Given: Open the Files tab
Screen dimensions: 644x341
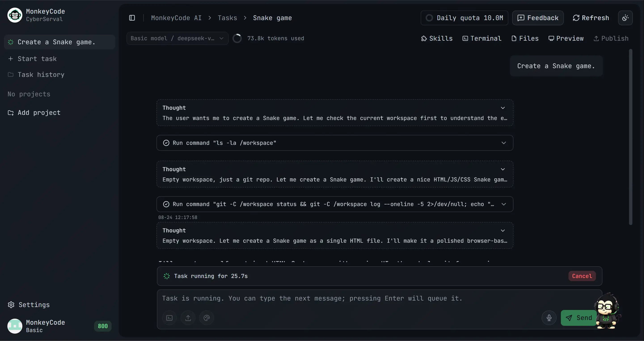Looking at the screenshot, I should coord(525,38).
